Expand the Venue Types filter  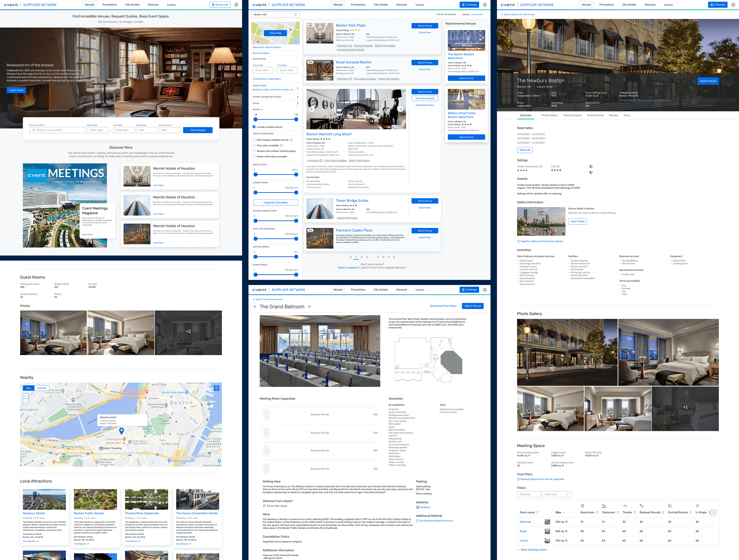pyautogui.click(x=298, y=88)
